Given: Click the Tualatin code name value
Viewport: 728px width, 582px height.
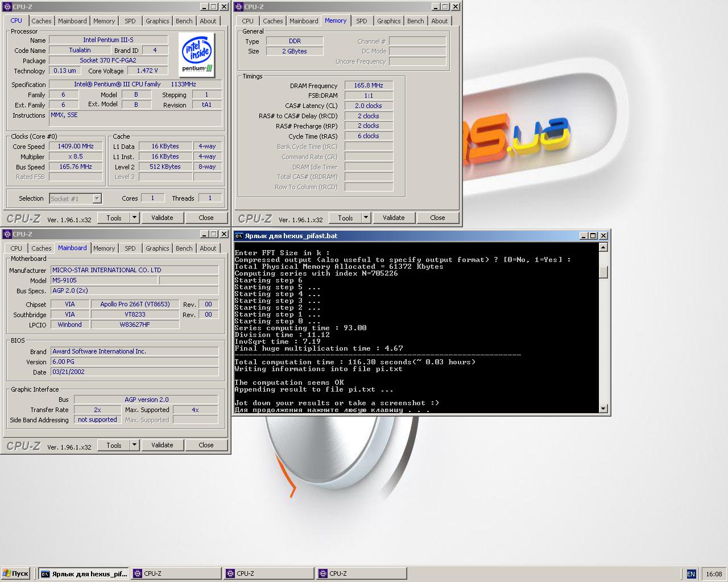Looking at the screenshot, I should [x=80, y=50].
